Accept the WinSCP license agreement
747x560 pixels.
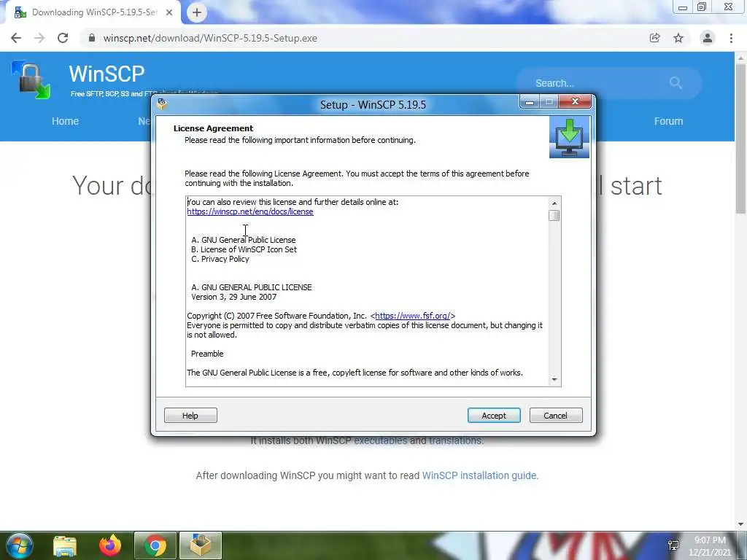[494, 415]
